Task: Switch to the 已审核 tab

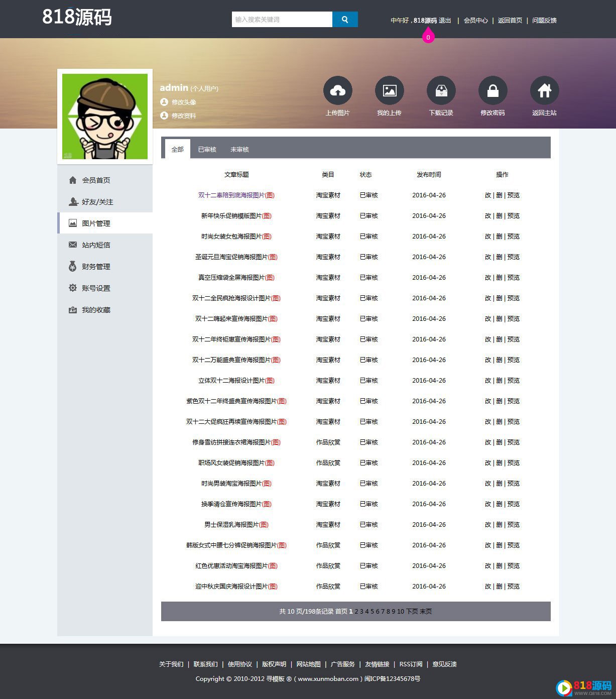Action: point(207,149)
